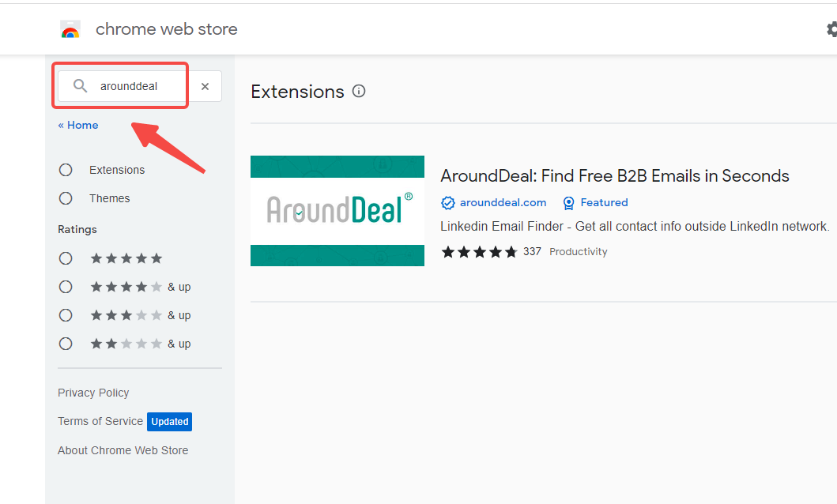Open the Privacy Policy link

tap(93, 393)
